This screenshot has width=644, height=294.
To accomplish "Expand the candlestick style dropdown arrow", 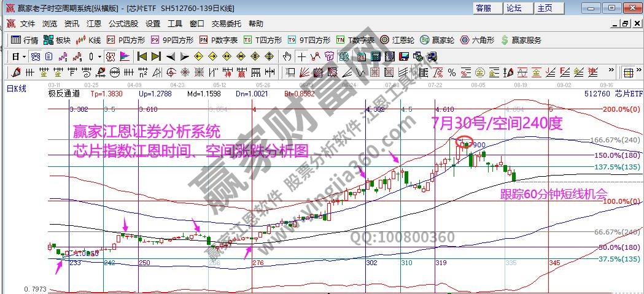I will 100,56.
